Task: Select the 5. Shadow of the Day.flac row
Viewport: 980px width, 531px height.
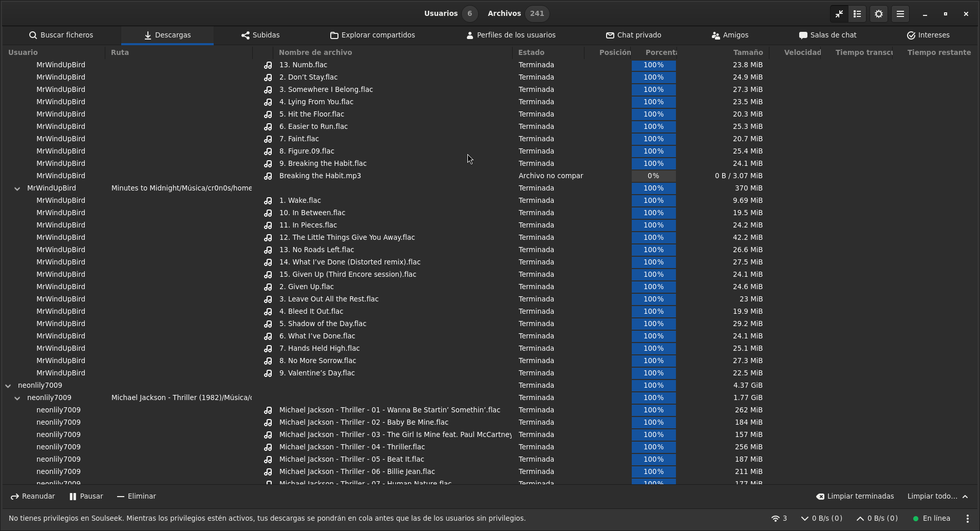Action: coord(490,324)
